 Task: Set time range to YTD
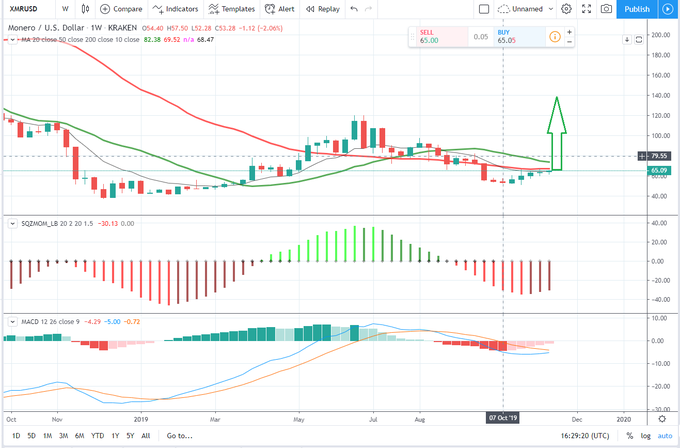pyautogui.click(x=98, y=435)
